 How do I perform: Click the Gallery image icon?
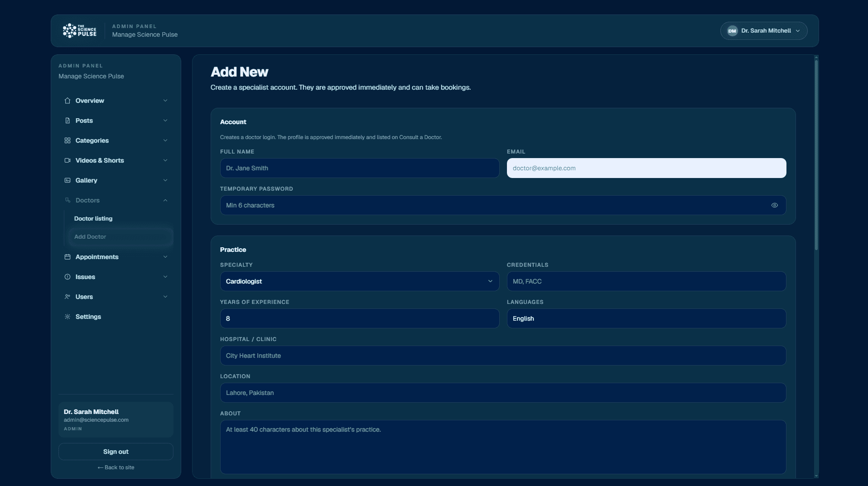(68, 180)
